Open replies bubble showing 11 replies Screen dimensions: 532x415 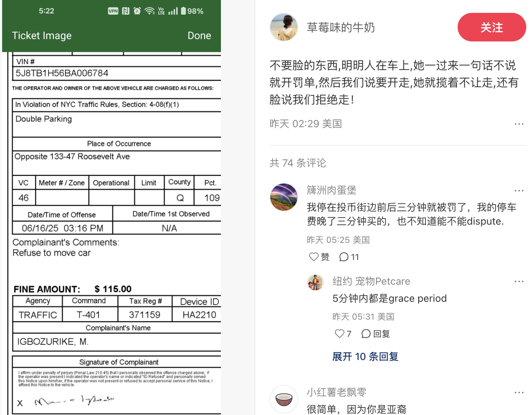coord(349,257)
